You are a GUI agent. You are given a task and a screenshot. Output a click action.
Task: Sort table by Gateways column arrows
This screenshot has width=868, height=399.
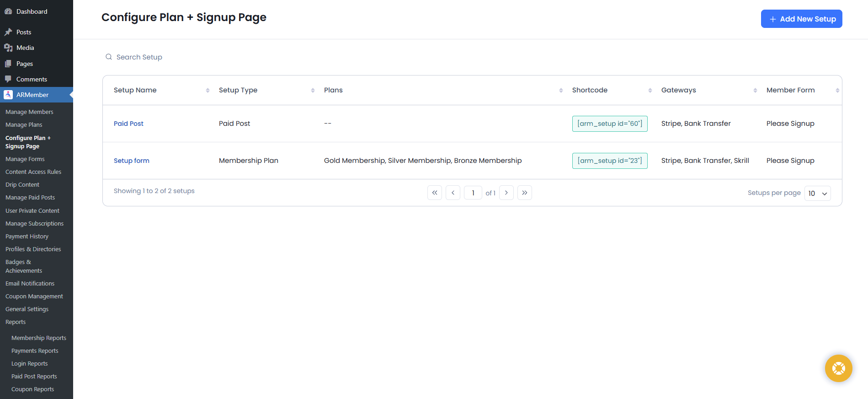[x=755, y=90]
